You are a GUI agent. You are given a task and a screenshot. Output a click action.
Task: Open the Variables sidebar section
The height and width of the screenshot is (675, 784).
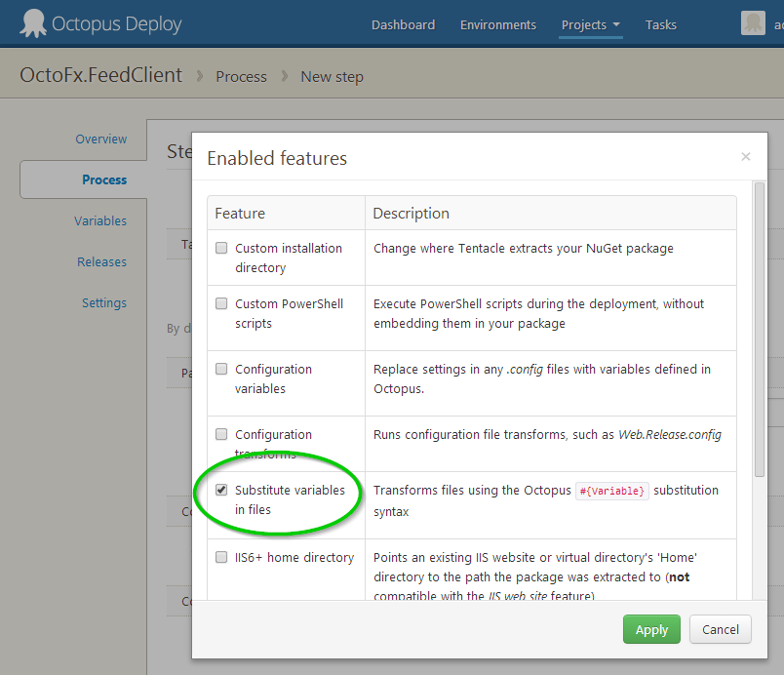point(100,220)
